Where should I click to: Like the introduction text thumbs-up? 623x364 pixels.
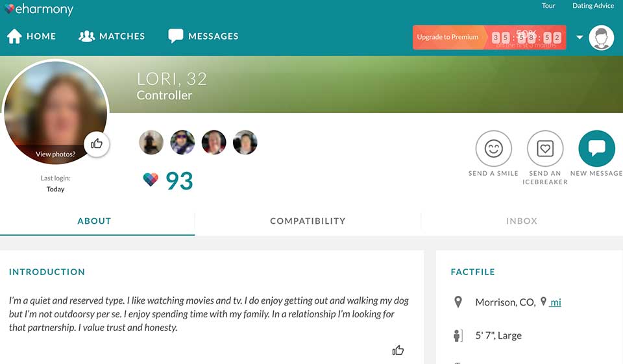[x=398, y=350]
